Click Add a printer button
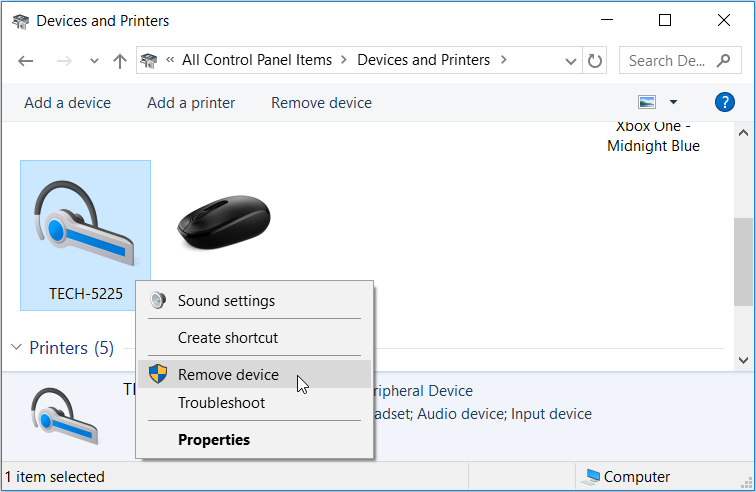The height and width of the screenshot is (492, 756). (191, 102)
